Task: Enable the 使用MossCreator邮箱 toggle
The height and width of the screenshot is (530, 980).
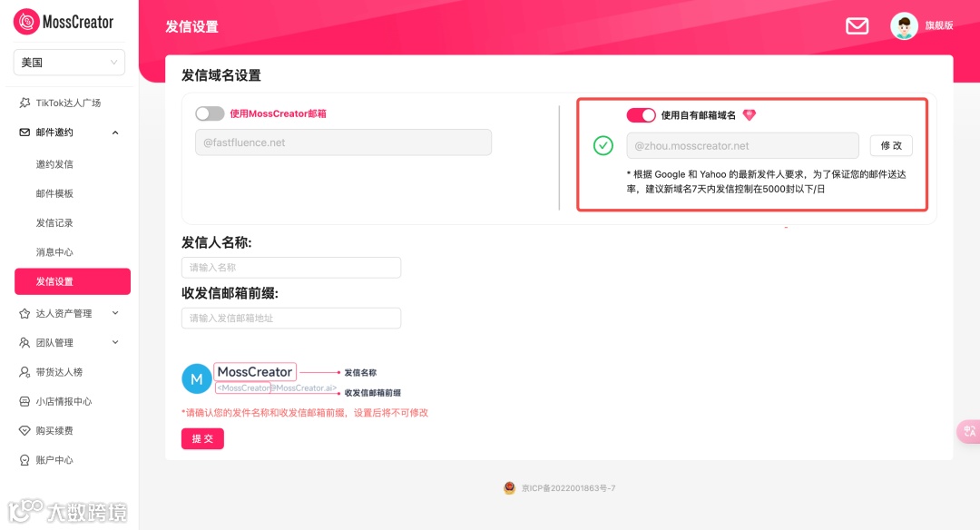Action: coord(210,113)
